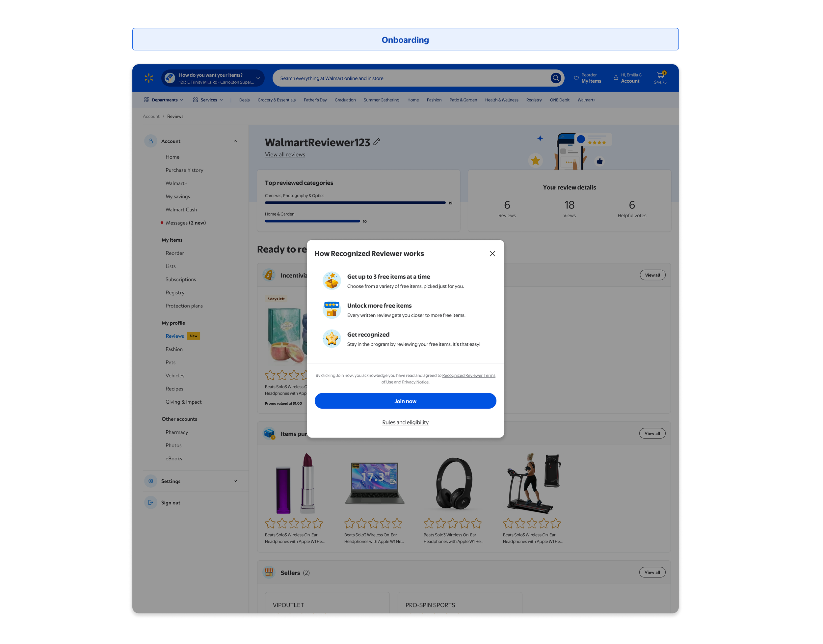The width and height of the screenshot is (823, 644).
Task: Open Purchase history in sidebar
Action: click(x=184, y=170)
